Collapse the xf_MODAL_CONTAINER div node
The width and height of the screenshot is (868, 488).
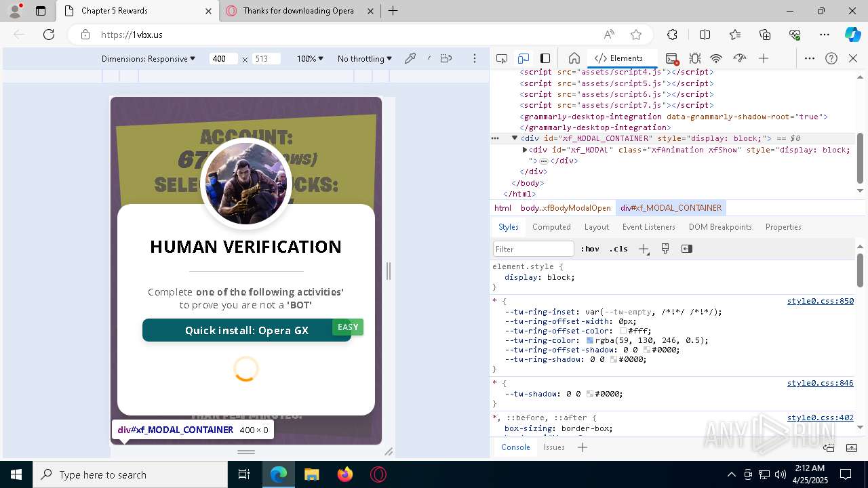[x=515, y=138]
